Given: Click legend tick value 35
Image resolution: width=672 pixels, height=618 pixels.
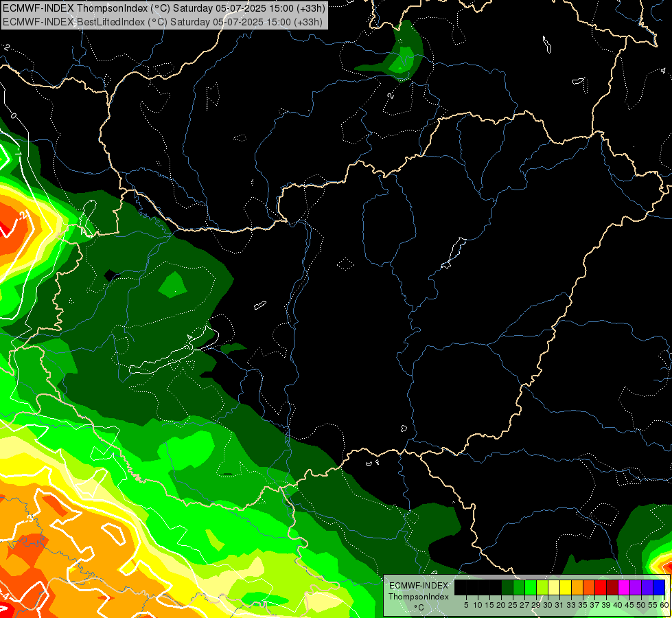Looking at the screenshot, I should [x=583, y=605].
